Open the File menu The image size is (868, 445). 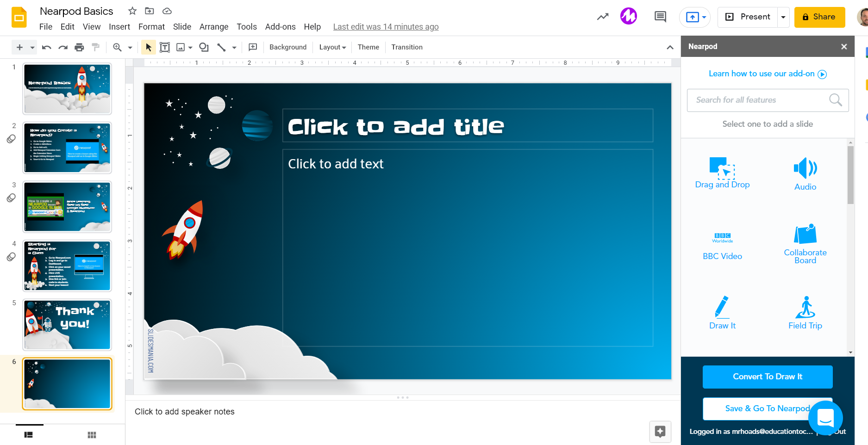click(x=46, y=27)
